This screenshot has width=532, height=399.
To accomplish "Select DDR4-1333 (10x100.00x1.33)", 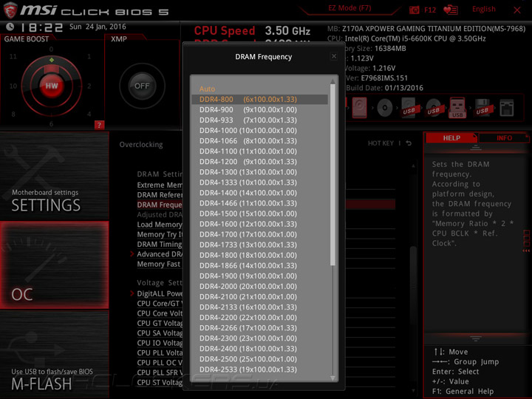I will 259,183.
